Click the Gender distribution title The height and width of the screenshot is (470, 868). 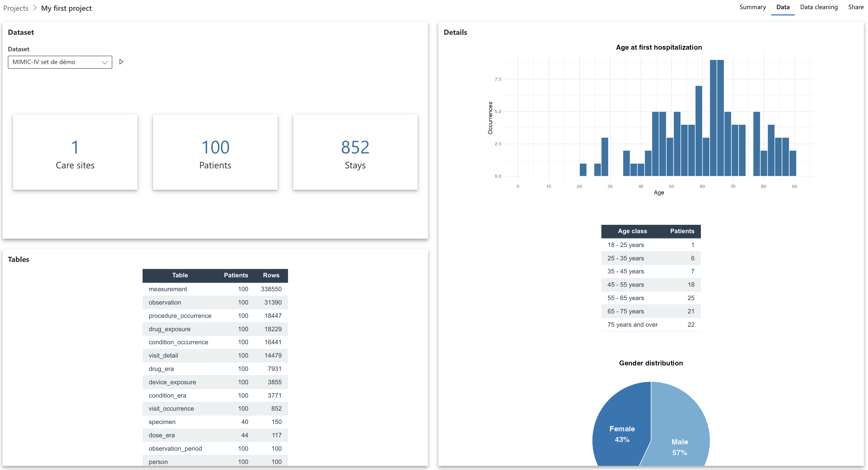pos(651,363)
